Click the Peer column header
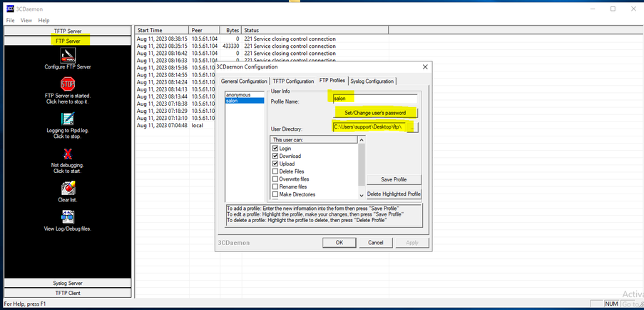Viewport: 644px width, 310px height. tap(205, 30)
